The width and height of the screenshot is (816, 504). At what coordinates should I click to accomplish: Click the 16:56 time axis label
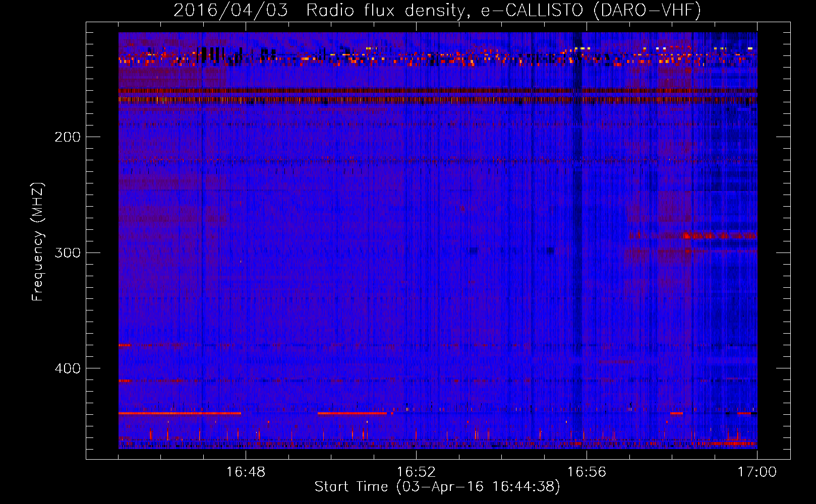click(587, 472)
